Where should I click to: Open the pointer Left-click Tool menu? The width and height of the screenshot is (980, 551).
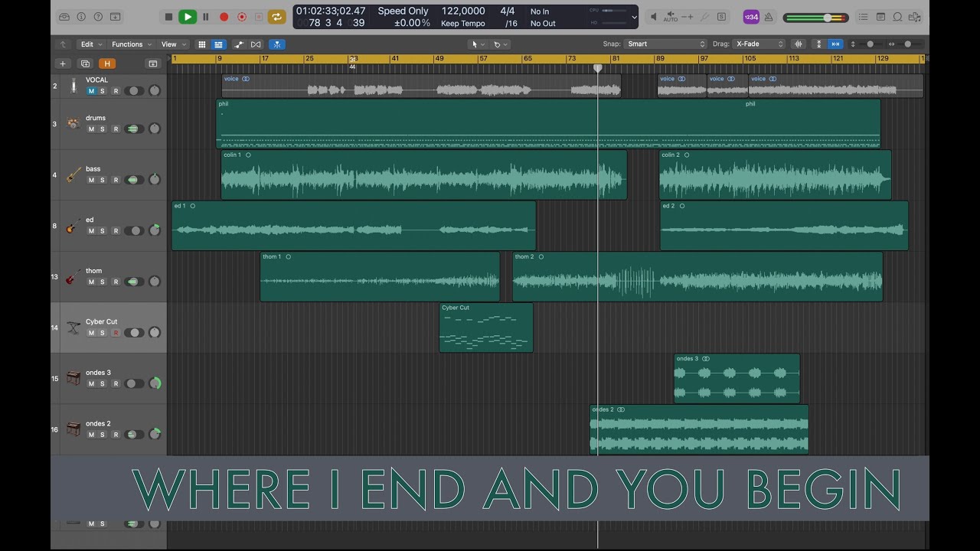479,44
